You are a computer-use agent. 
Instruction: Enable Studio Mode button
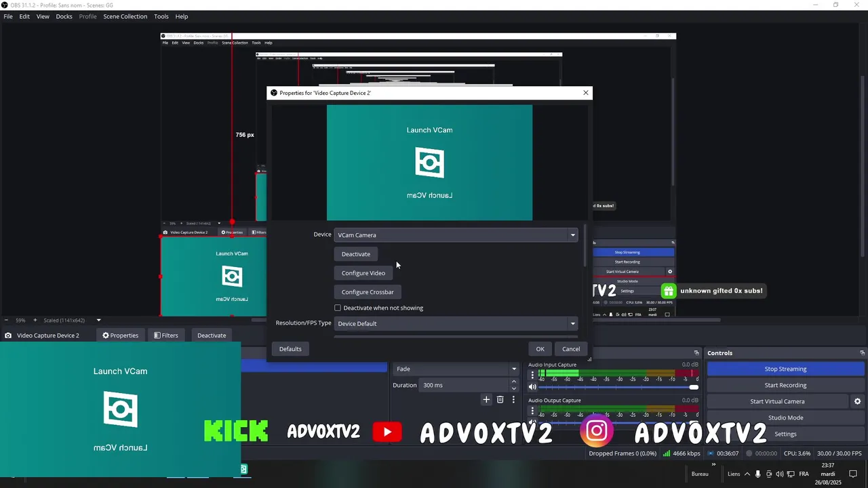[785, 418]
